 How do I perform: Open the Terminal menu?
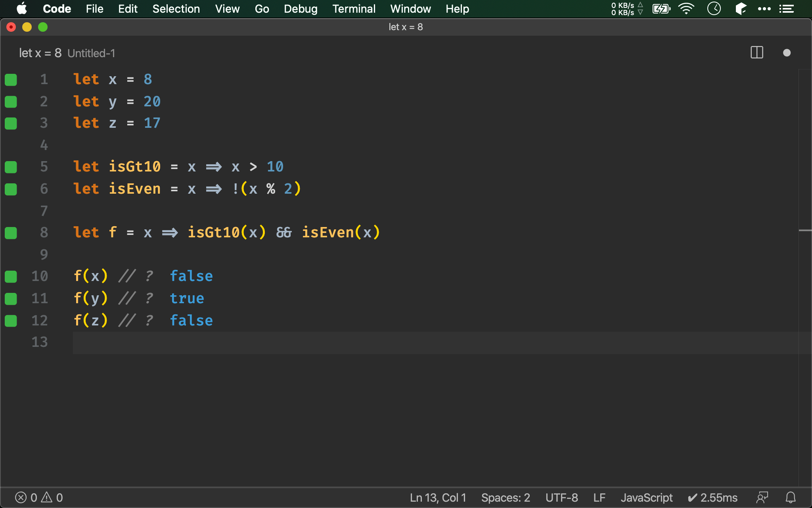click(x=354, y=9)
